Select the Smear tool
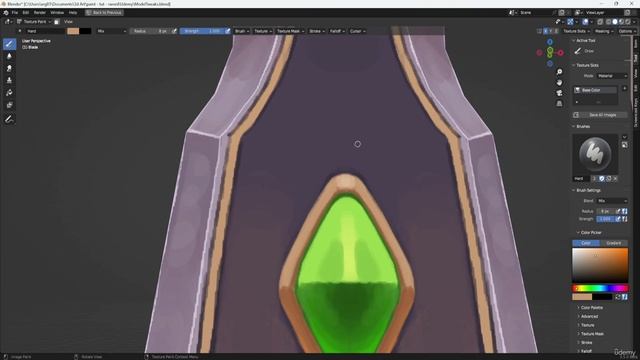640x360 pixels. 9,68
